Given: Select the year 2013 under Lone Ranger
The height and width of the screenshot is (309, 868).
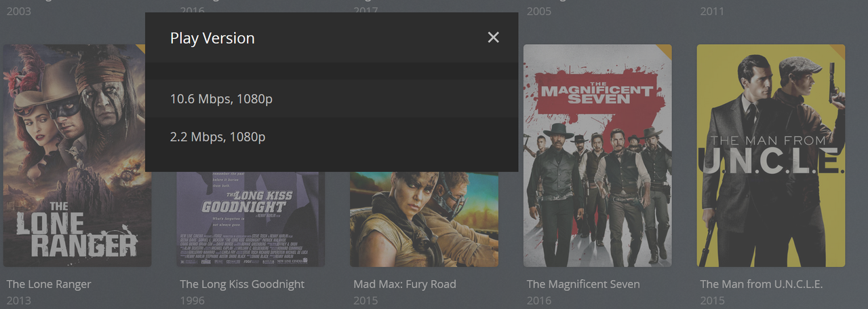Looking at the screenshot, I should coord(19,300).
